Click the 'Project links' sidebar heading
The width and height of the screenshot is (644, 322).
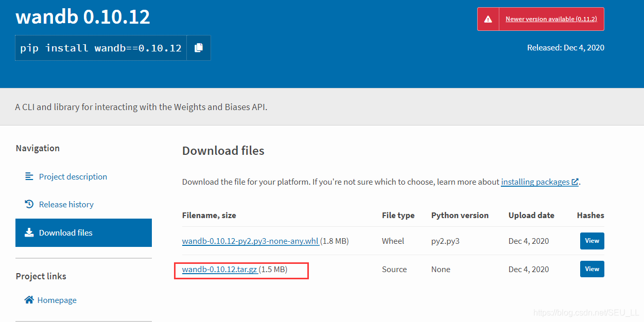pos(41,276)
